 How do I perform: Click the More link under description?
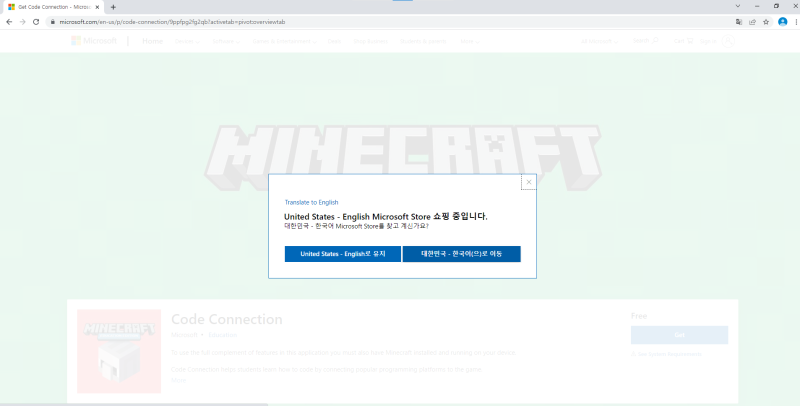(178, 380)
